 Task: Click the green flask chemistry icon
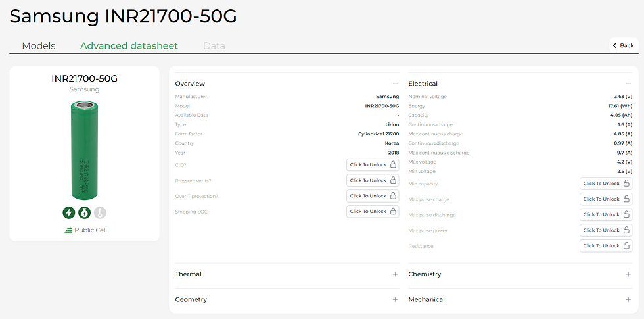85,212
